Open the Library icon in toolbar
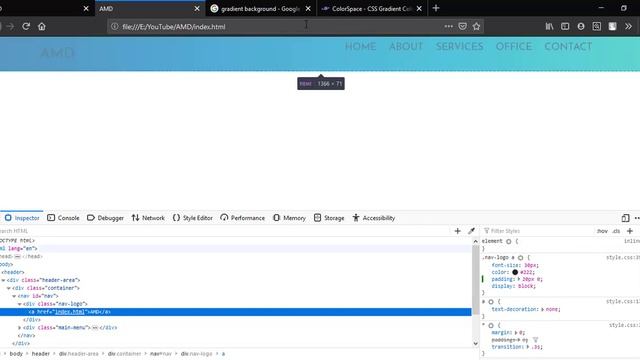640x360 pixels. (549, 27)
